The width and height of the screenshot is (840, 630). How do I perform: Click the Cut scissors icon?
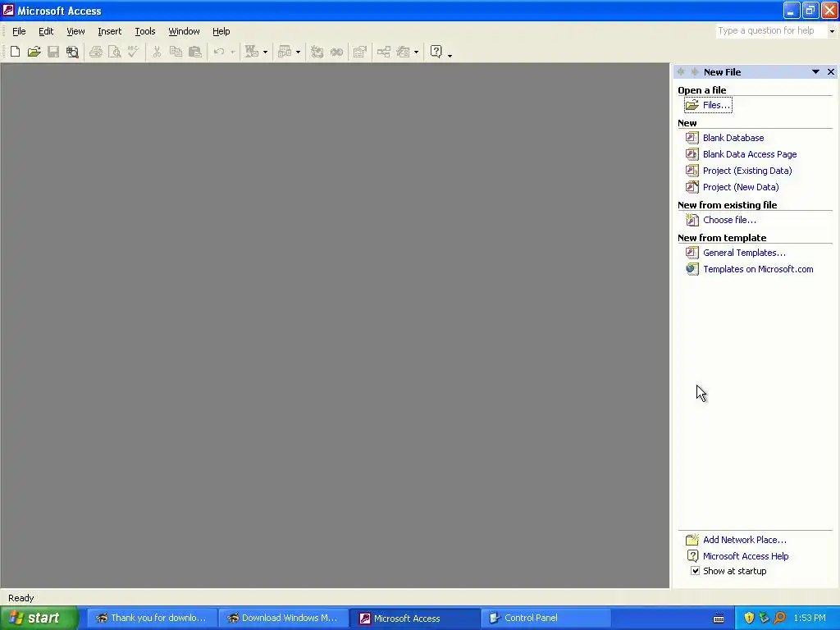pos(157,52)
